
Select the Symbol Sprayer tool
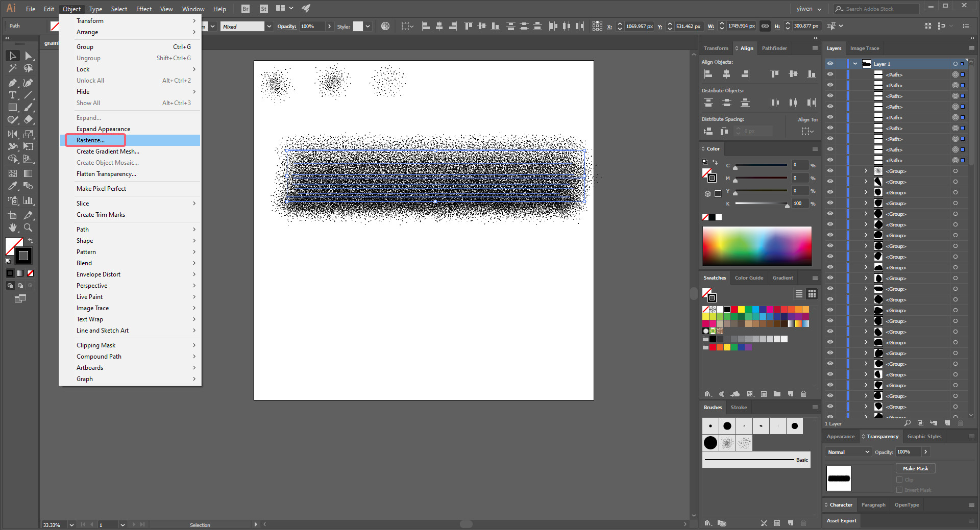13,200
